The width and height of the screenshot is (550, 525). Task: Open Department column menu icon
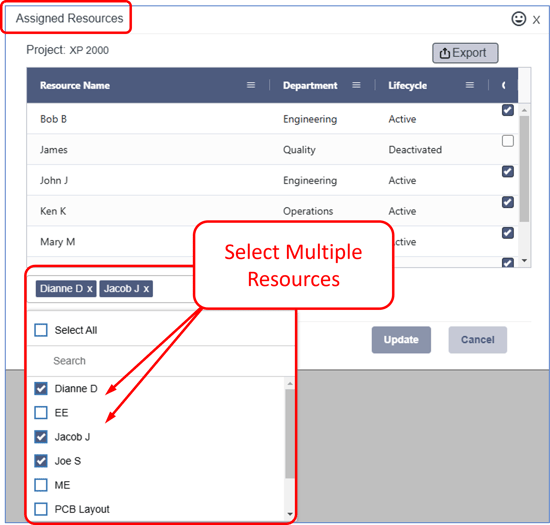(x=356, y=85)
